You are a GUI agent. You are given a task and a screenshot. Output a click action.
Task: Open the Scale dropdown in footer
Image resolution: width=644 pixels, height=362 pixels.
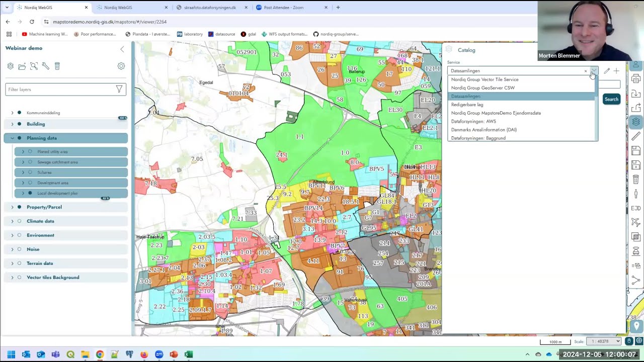pos(604,341)
